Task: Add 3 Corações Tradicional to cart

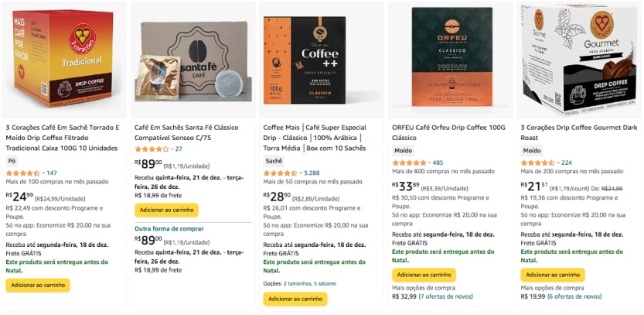Action: [38, 285]
